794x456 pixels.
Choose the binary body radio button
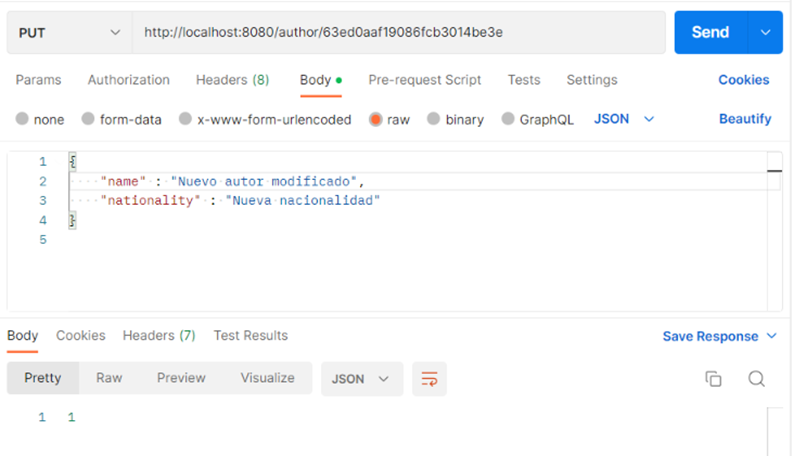(x=433, y=119)
